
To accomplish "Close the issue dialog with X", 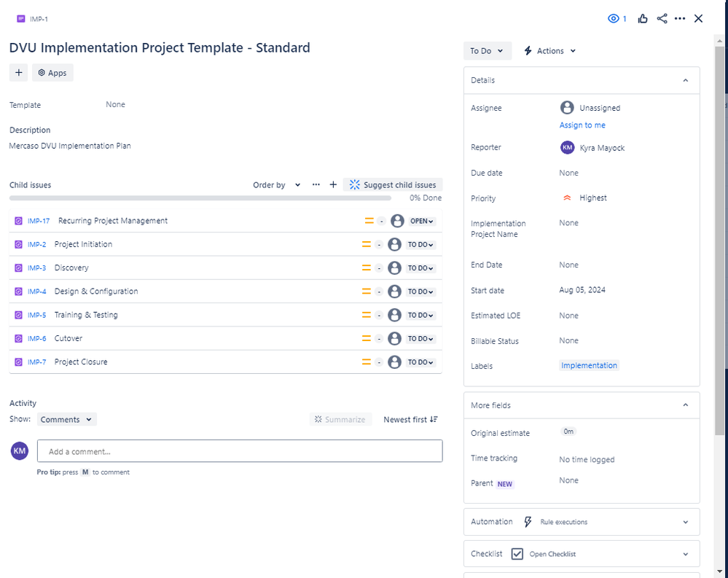I will click(x=698, y=18).
